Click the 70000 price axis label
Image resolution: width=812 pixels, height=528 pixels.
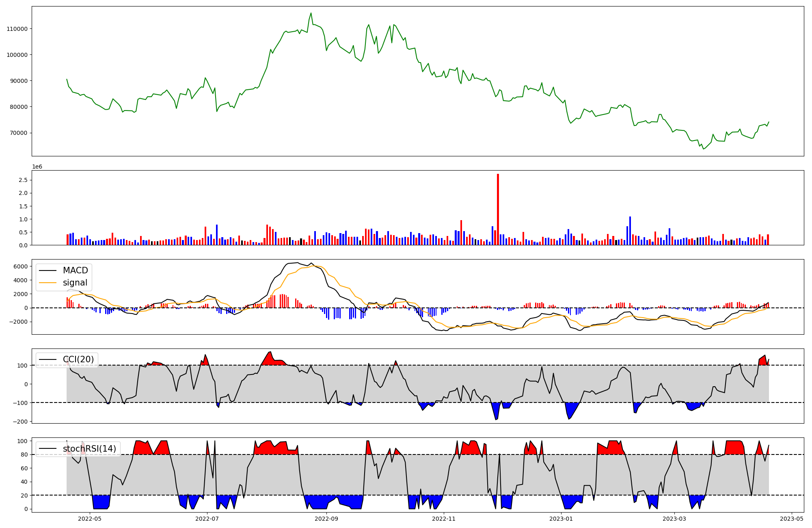coord(19,133)
